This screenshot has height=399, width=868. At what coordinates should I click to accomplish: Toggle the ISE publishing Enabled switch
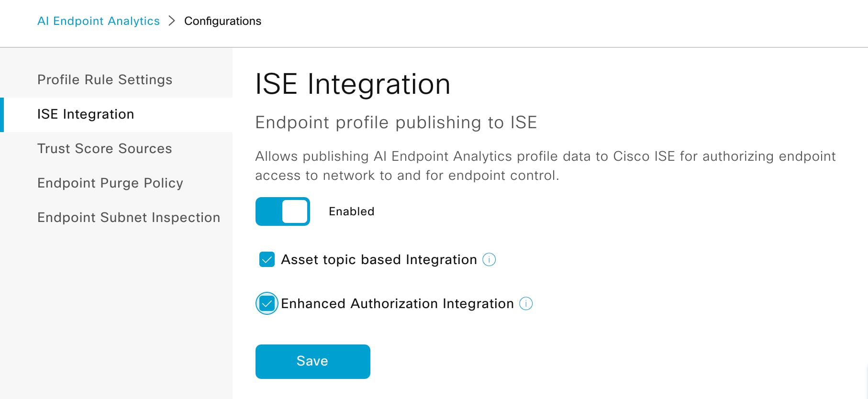pos(283,211)
